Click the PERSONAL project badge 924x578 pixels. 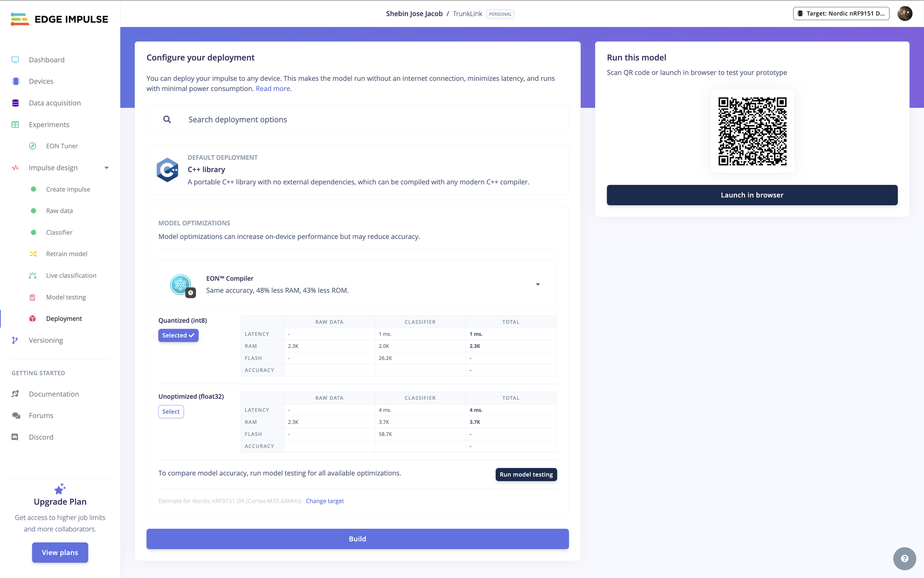point(500,14)
